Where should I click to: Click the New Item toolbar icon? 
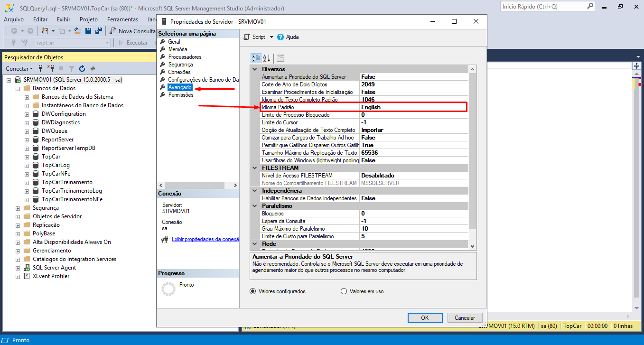pos(45,31)
